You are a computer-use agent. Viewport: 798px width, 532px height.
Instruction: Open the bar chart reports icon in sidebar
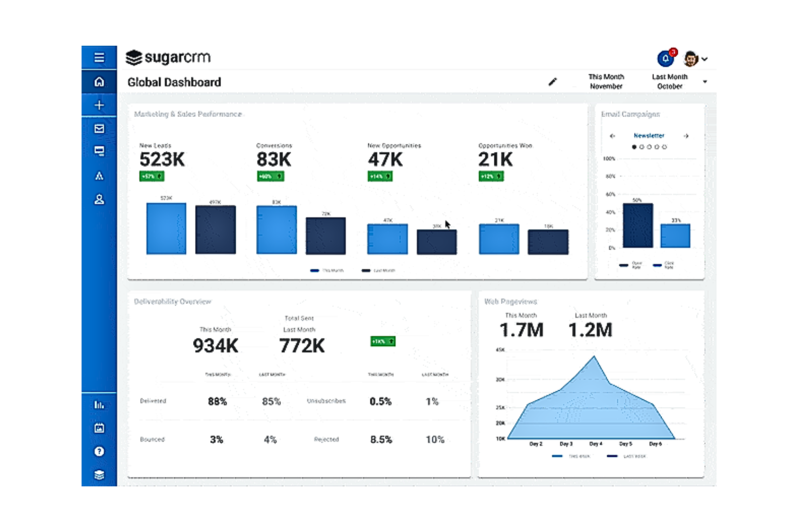(x=99, y=404)
